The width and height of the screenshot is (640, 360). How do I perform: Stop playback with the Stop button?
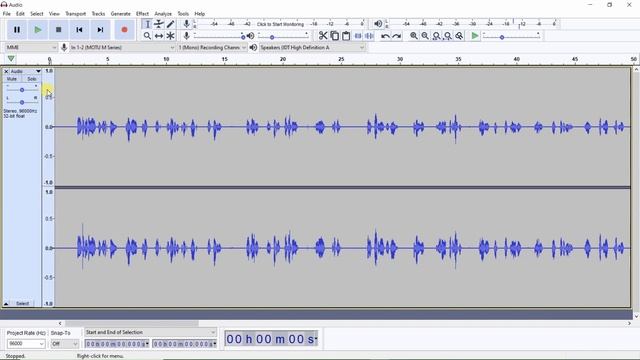coord(58,30)
